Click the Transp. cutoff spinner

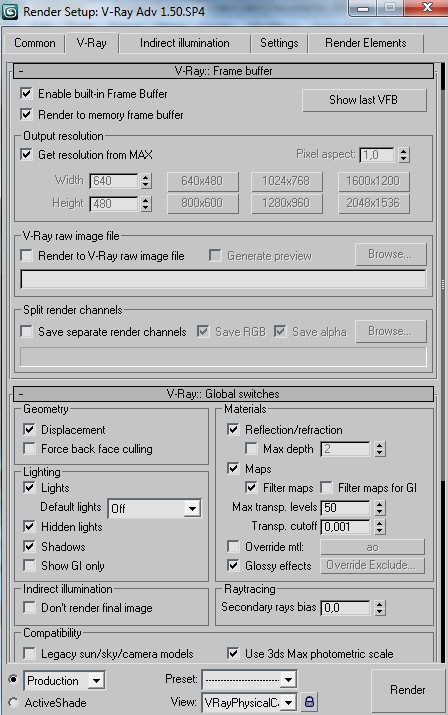[x=380, y=527]
